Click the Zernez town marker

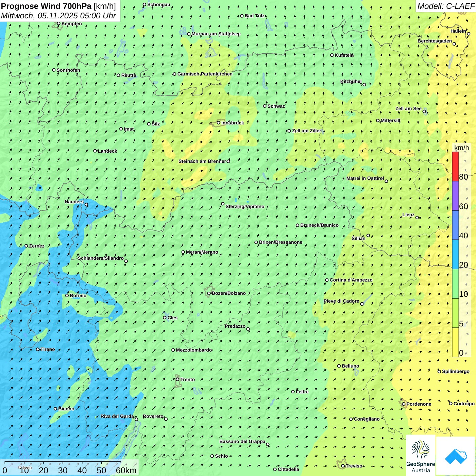pyautogui.click(x=26, y=246)
